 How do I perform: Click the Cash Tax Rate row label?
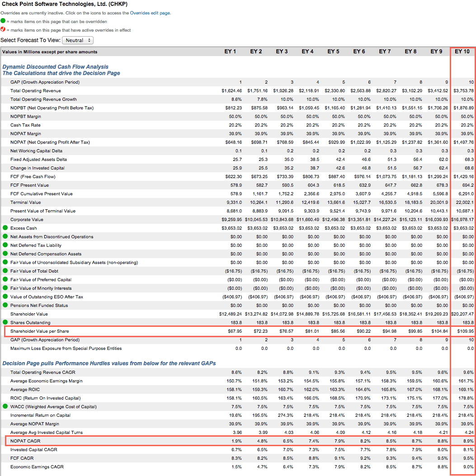(25, 125)
